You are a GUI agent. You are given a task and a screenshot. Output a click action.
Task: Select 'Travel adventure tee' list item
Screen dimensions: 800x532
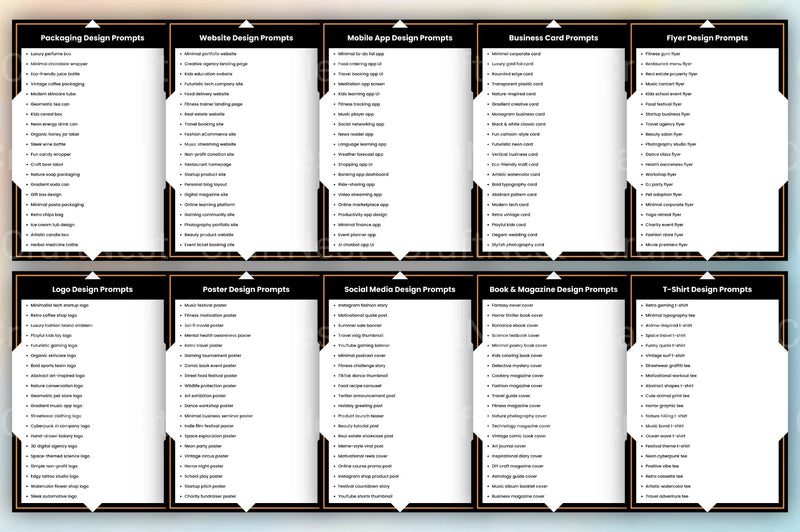pos(666,496)
